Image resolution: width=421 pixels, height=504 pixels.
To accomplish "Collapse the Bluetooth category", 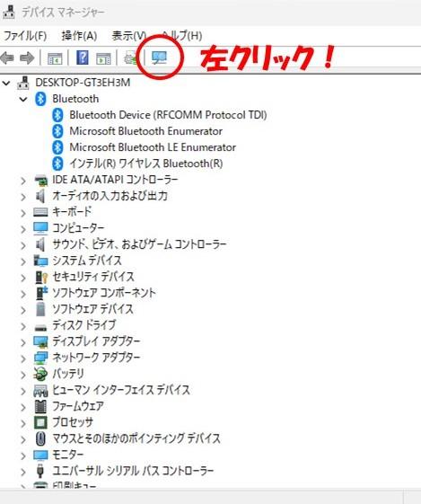I will (x=23, y=99).
